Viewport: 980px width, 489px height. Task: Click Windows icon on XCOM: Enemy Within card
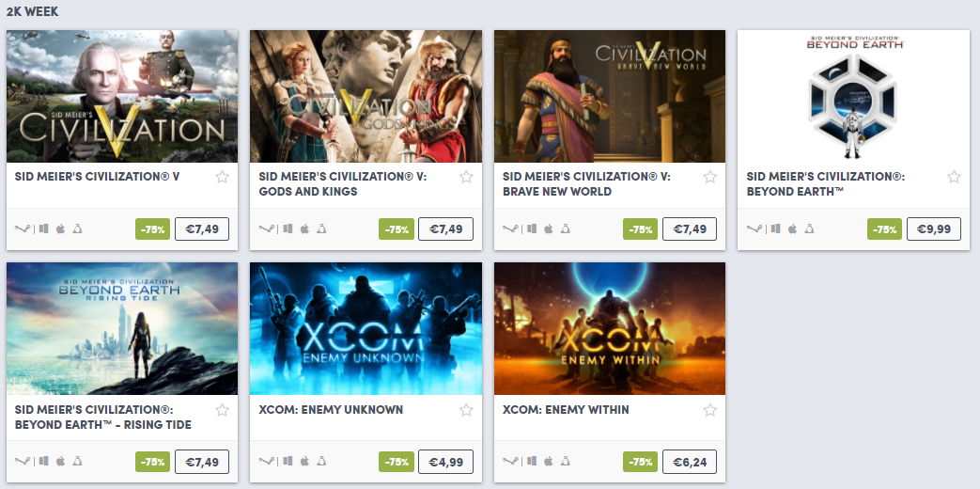click(x=532, y=462)
